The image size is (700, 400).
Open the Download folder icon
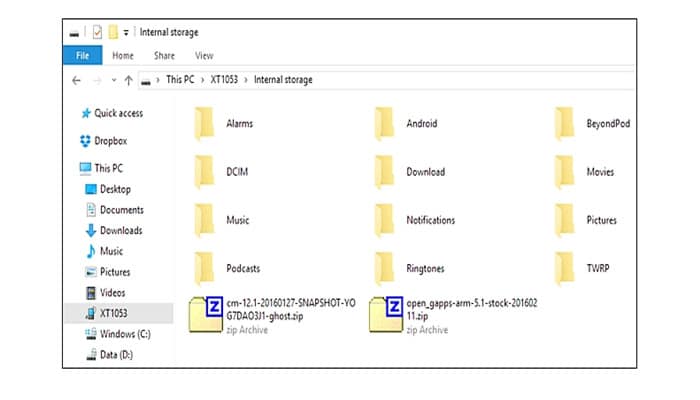(x=384, y=172)
